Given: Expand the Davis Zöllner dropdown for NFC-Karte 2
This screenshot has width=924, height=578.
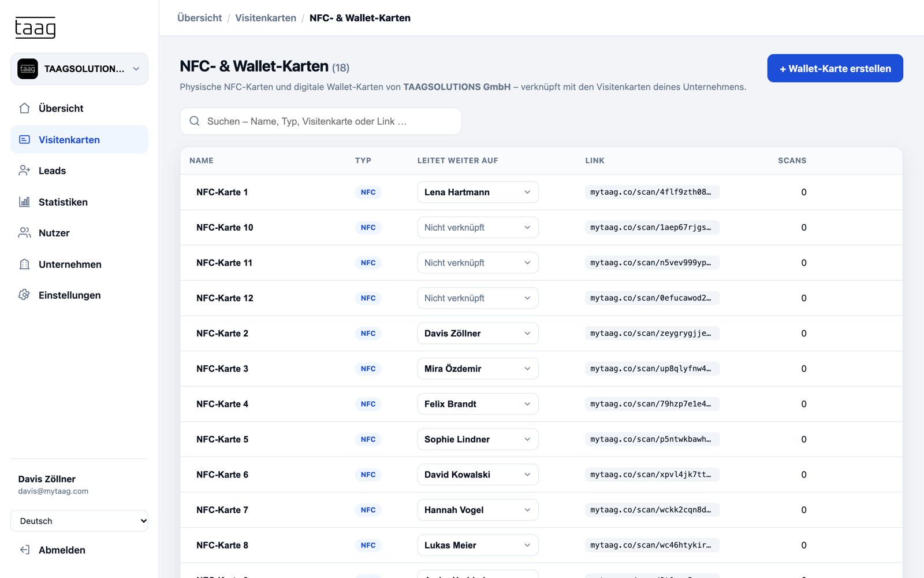Looking at the screenshot, I should coord(478,333).
